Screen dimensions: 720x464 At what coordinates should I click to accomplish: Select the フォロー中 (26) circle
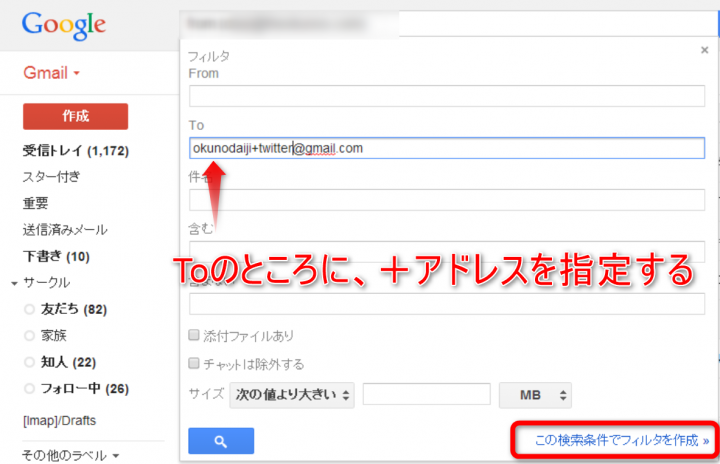tap(85, 389)
